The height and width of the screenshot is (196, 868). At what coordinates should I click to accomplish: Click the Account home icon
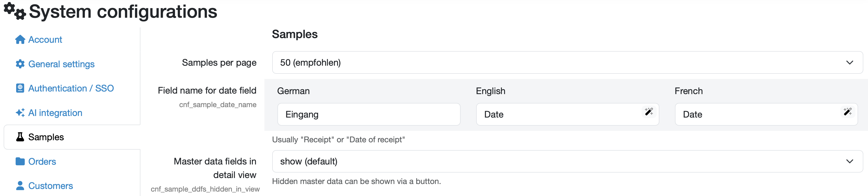point(20,40)
